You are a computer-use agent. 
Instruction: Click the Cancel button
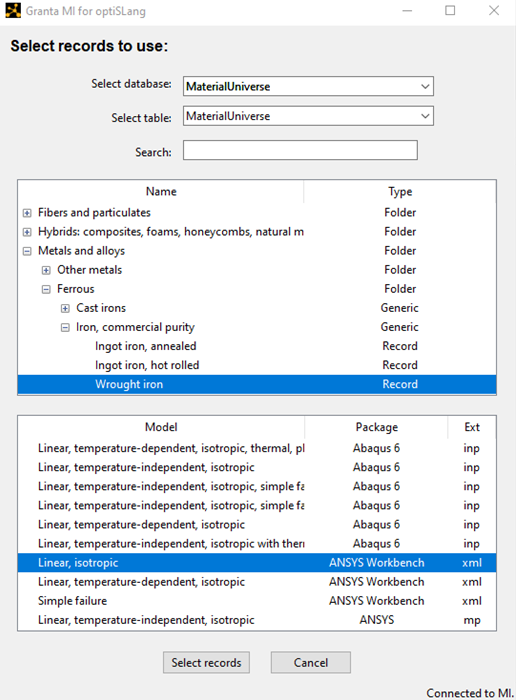(x=311, y=662)
